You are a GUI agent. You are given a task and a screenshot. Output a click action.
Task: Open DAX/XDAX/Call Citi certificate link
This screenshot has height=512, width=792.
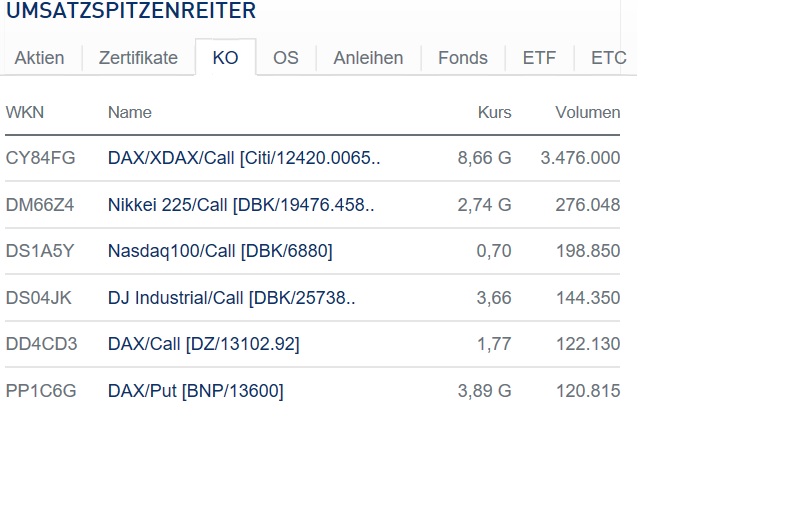[244, 158]
